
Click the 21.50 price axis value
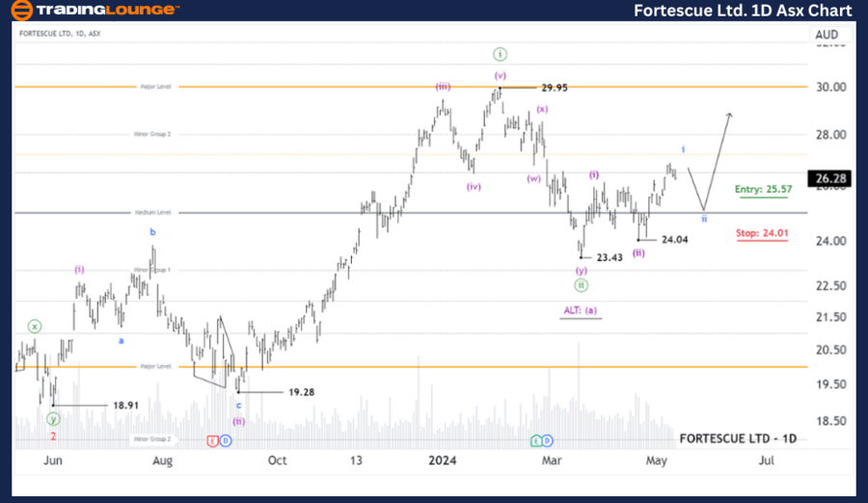point(831,317)
